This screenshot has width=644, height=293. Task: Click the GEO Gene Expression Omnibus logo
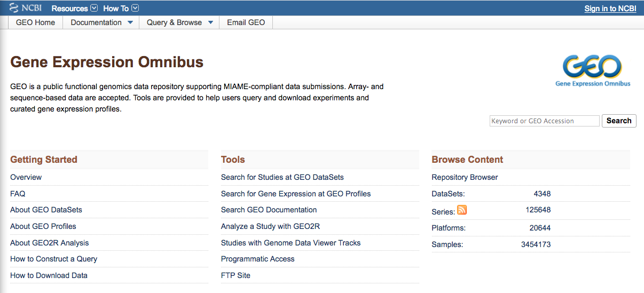(x=593, y=70)
